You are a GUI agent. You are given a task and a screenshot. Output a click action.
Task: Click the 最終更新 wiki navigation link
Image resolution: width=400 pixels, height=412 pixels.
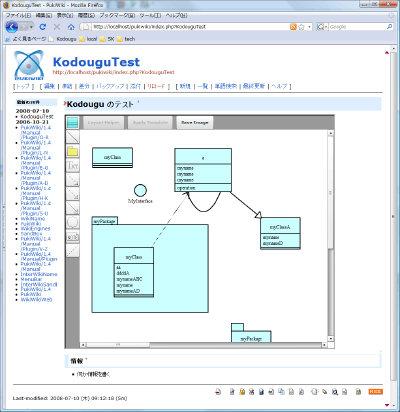(x=254, y=86)
